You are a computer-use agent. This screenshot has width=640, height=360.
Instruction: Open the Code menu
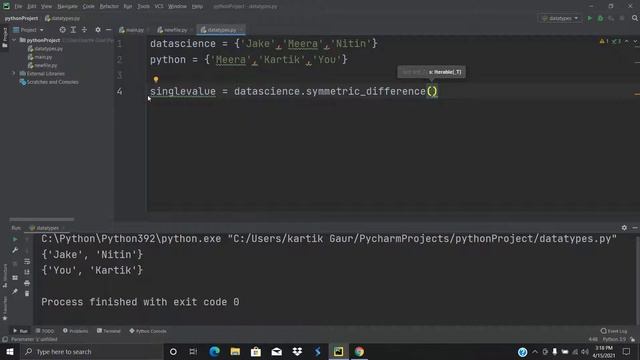click(x=89, y=7)
